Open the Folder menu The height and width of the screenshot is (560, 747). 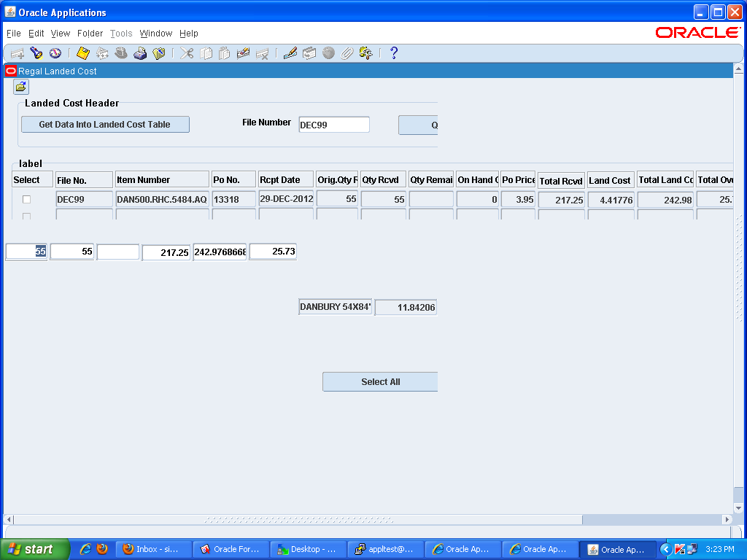90,34
